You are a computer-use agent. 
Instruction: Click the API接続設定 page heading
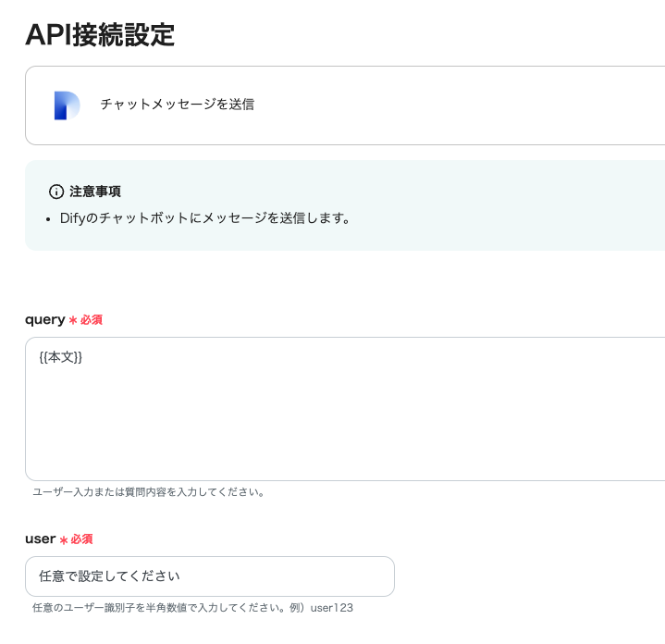100,34
